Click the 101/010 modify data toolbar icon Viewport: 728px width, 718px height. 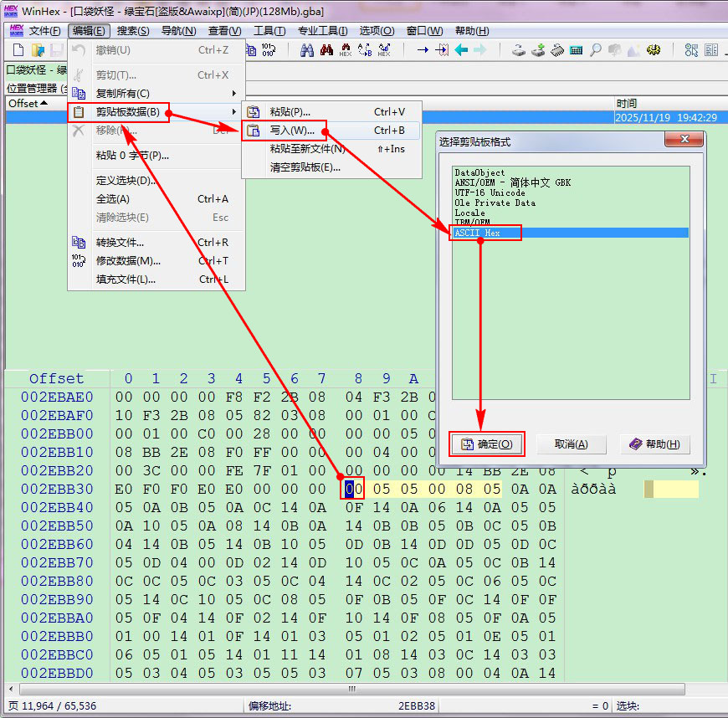point(269,50)
